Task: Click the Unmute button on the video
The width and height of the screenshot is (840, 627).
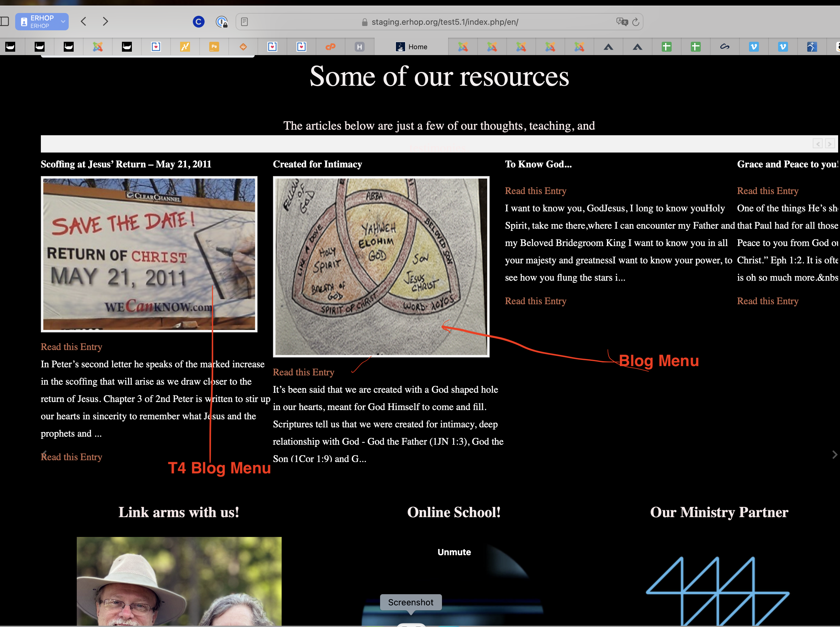Action: [454, 552]
